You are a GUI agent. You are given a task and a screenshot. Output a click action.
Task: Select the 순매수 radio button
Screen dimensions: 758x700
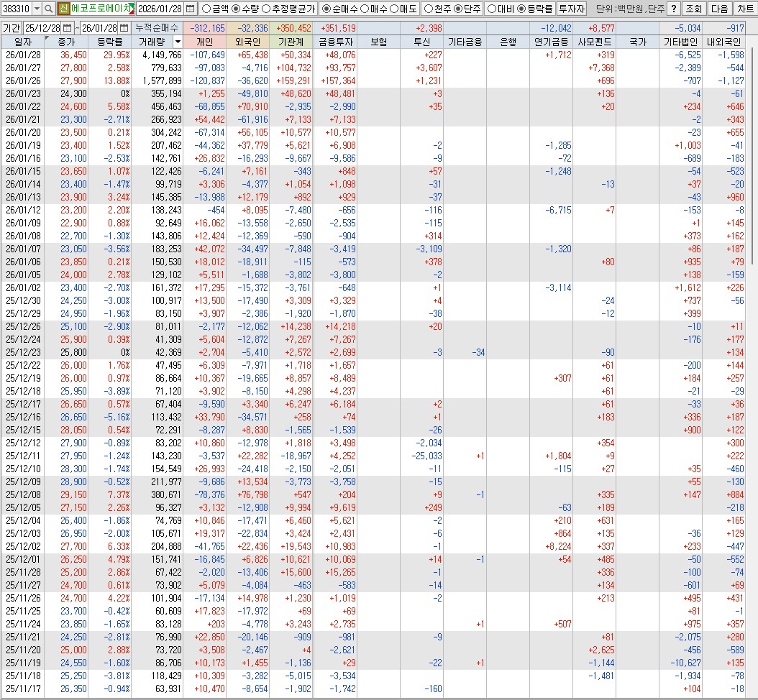pyautogui.click(x=327, y=9)
